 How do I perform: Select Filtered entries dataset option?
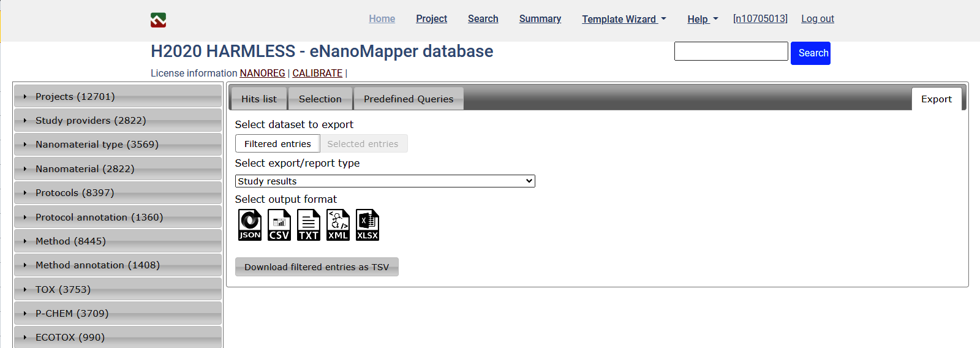coord(277,143)
